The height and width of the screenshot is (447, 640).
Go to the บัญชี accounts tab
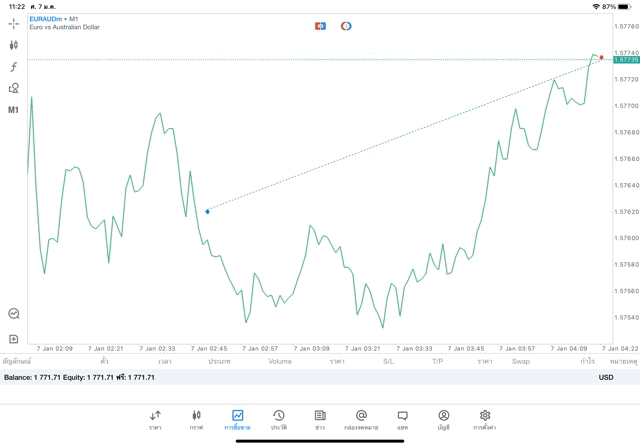443,419
